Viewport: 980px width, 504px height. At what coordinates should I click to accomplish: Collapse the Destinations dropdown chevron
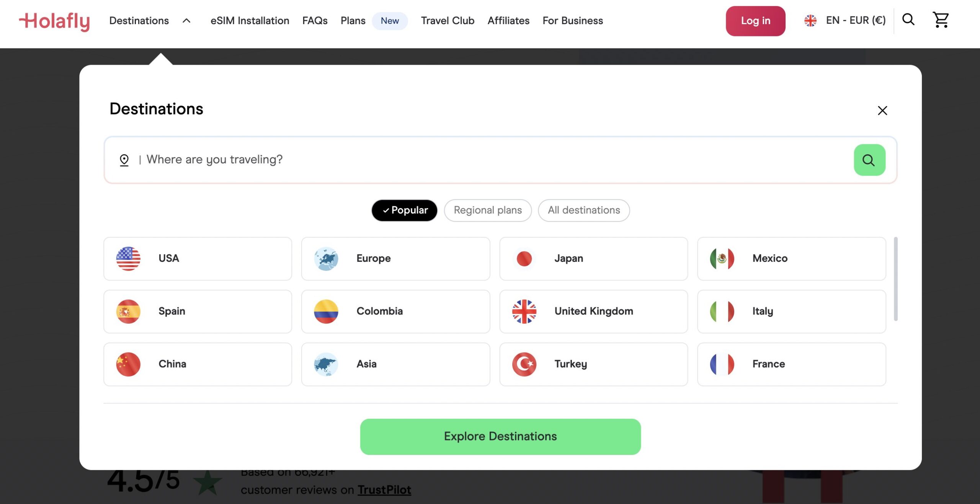[x=186, y=21]
